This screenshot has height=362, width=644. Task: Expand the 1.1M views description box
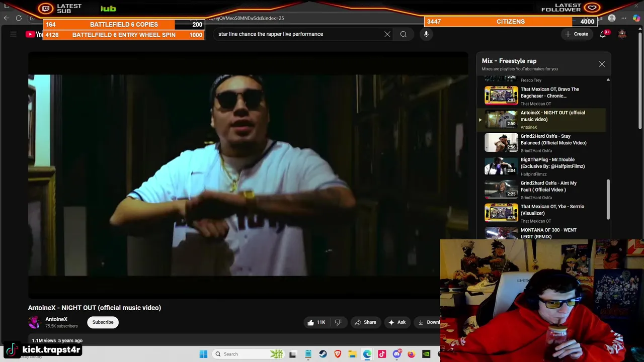point(234,341)
